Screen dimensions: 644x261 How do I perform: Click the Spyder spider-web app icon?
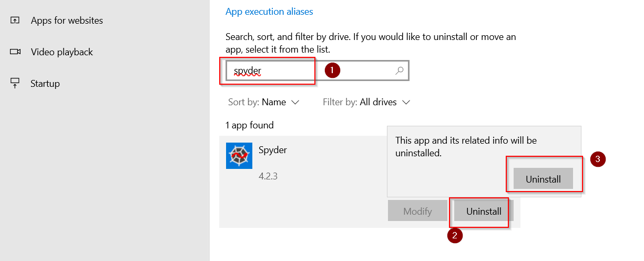point(239,156)
